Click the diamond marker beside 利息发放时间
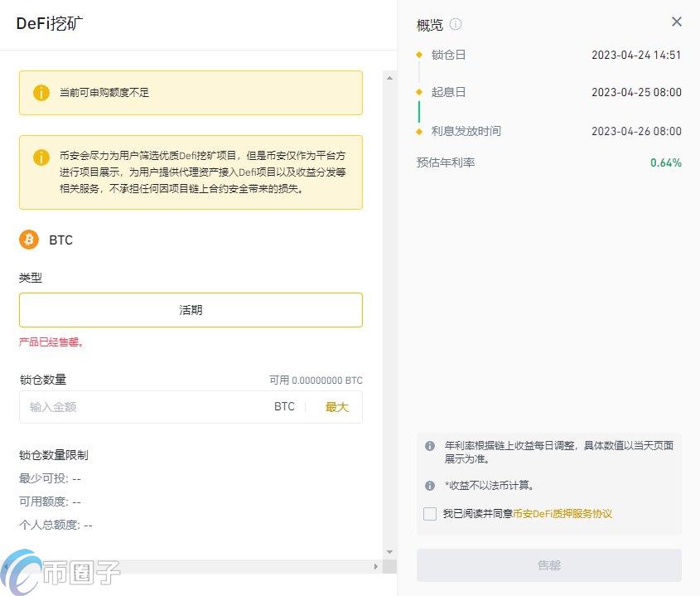The height and width of the screenshot is (596, 700). (418, 131)
